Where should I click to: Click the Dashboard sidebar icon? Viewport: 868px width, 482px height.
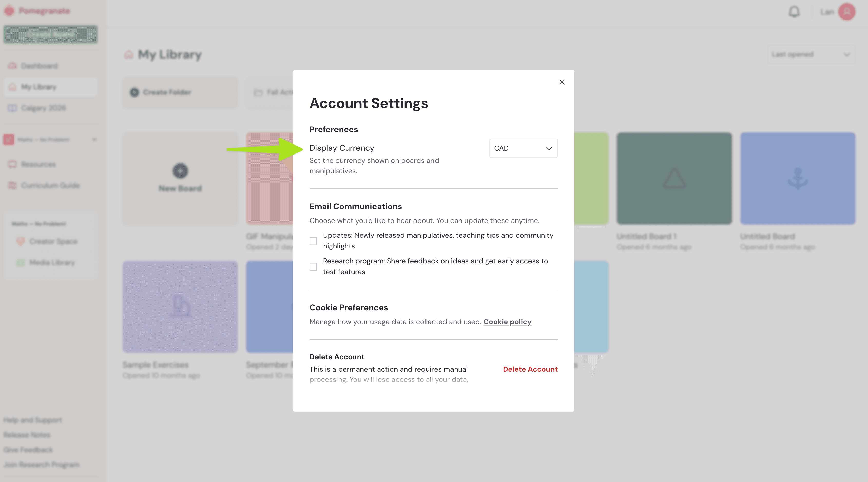point(13,66)
